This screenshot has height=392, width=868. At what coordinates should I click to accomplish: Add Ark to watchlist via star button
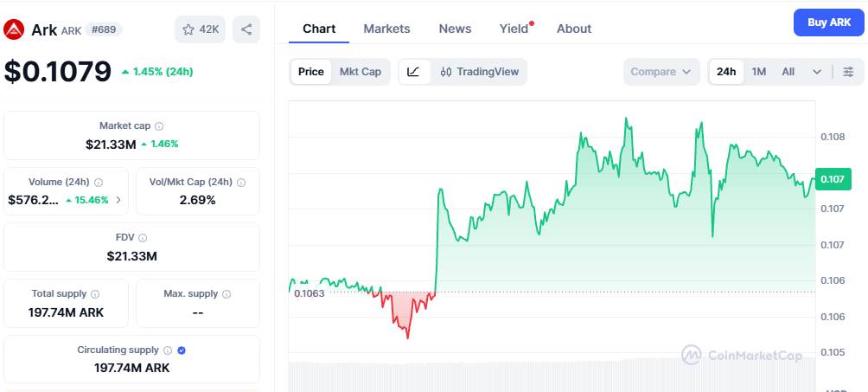click(201, 29)
